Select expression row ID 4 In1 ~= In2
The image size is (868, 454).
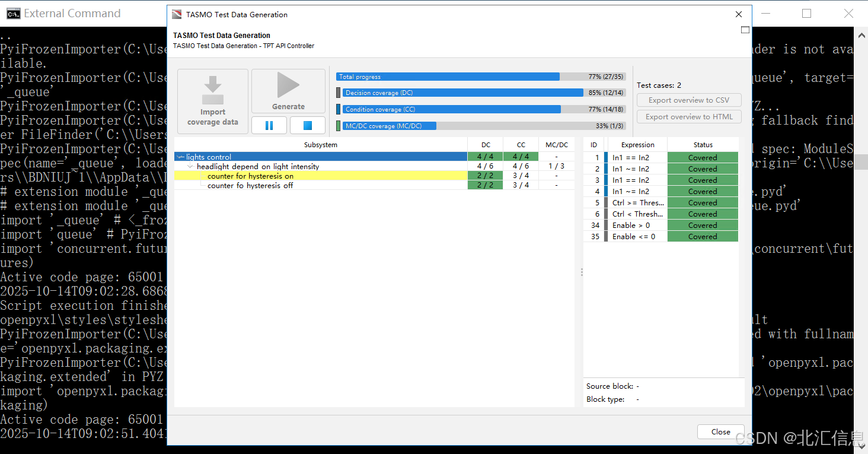pyautogui.click(x=661, y=191)
